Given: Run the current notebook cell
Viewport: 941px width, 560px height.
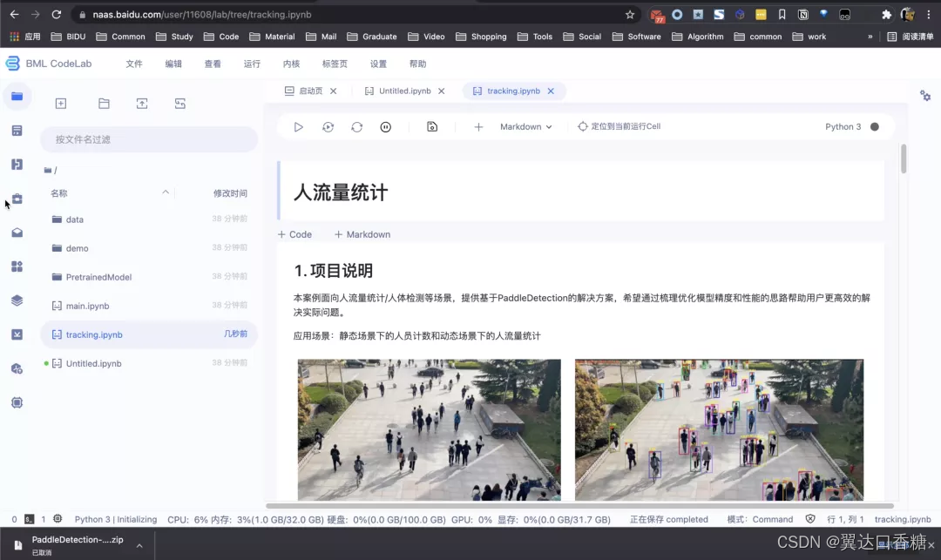Looking at the screenshot, I should [299, 126].
